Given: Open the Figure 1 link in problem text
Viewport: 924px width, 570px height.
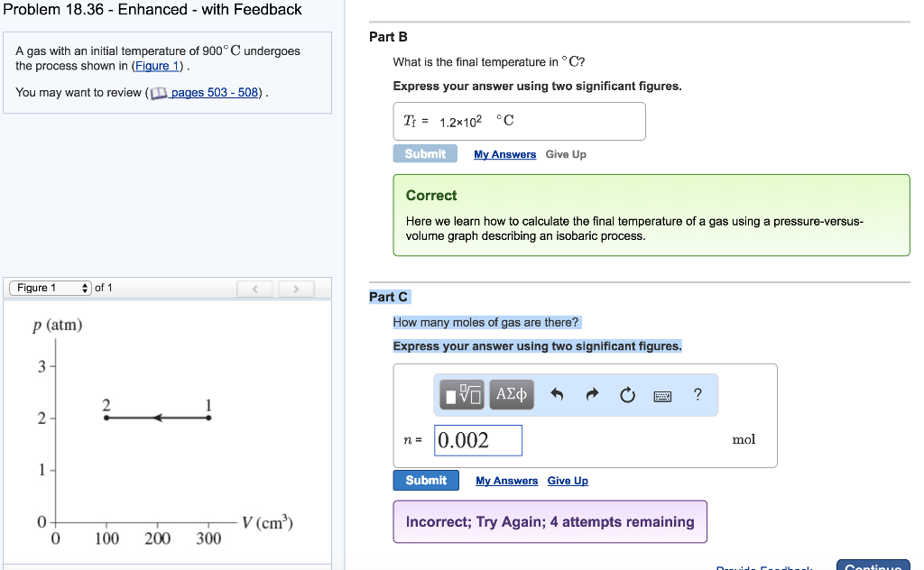Looking at the screenshot, I should [157, 65].
